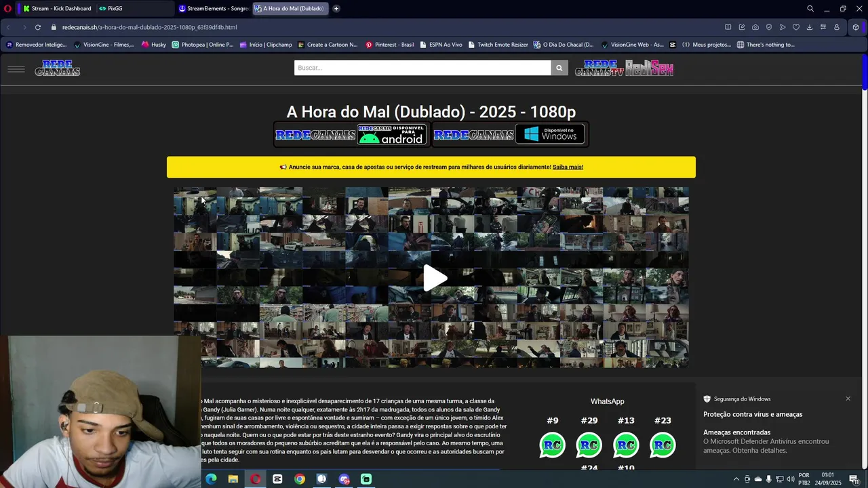Open volume control in system tray
The image size is (868, 488).
click(x=791, y=479)
